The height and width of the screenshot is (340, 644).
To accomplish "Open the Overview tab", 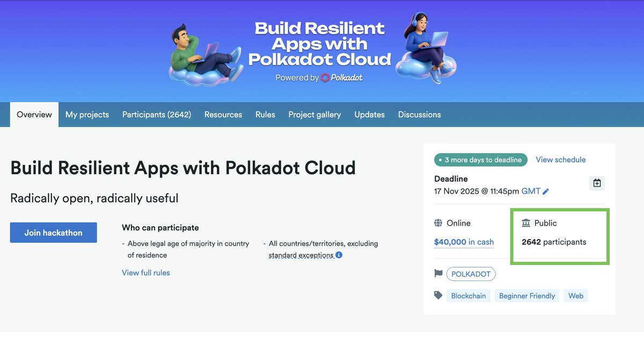I will point(34,114).
